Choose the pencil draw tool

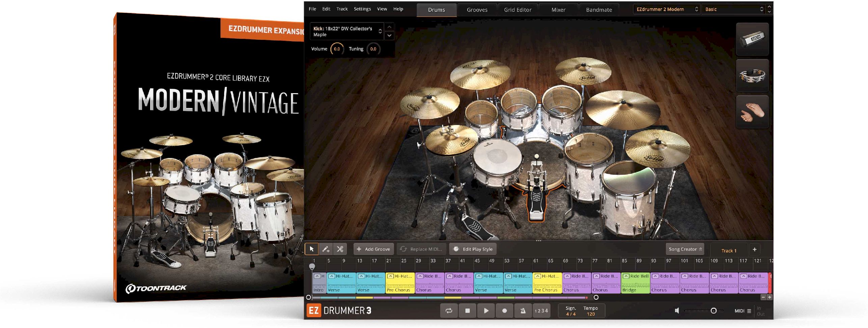tap(326, 249)
